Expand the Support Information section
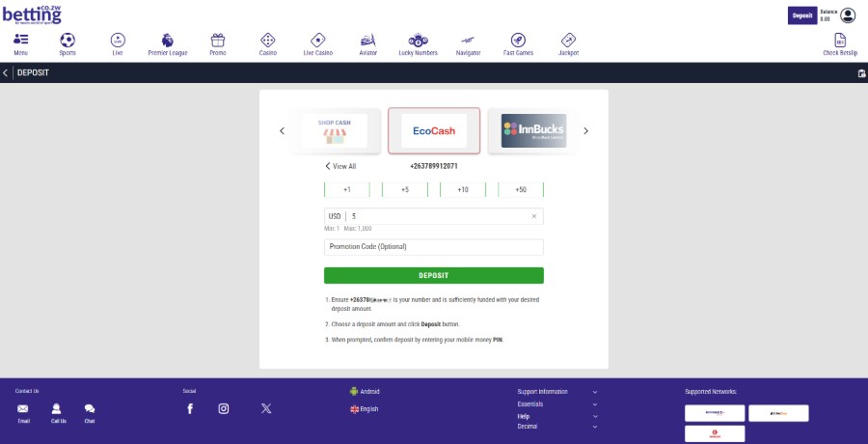 [x=557, y=391]
